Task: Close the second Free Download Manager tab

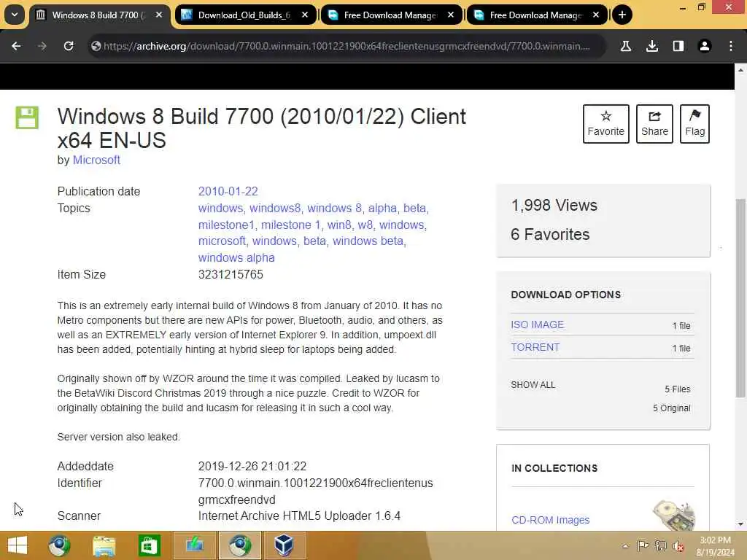Action: [x=596, y=15]
